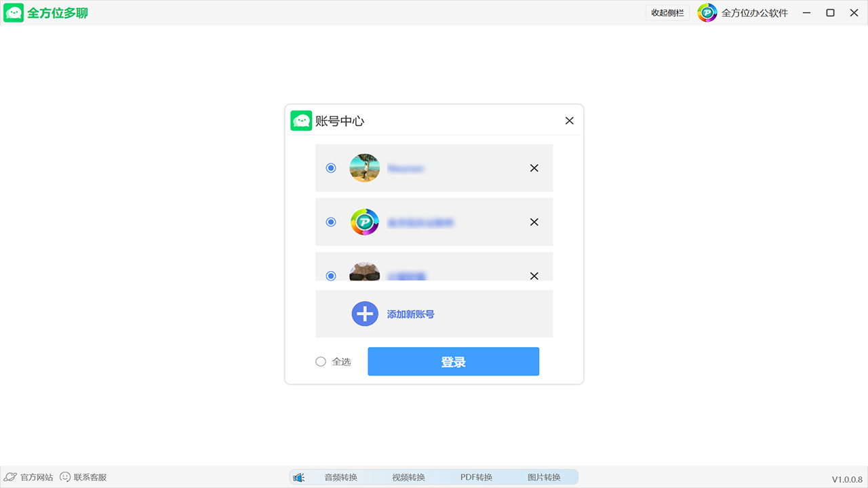Open the 图片转换 image conversion tab
The image size is (868, 488).
(x=544, y=477)
